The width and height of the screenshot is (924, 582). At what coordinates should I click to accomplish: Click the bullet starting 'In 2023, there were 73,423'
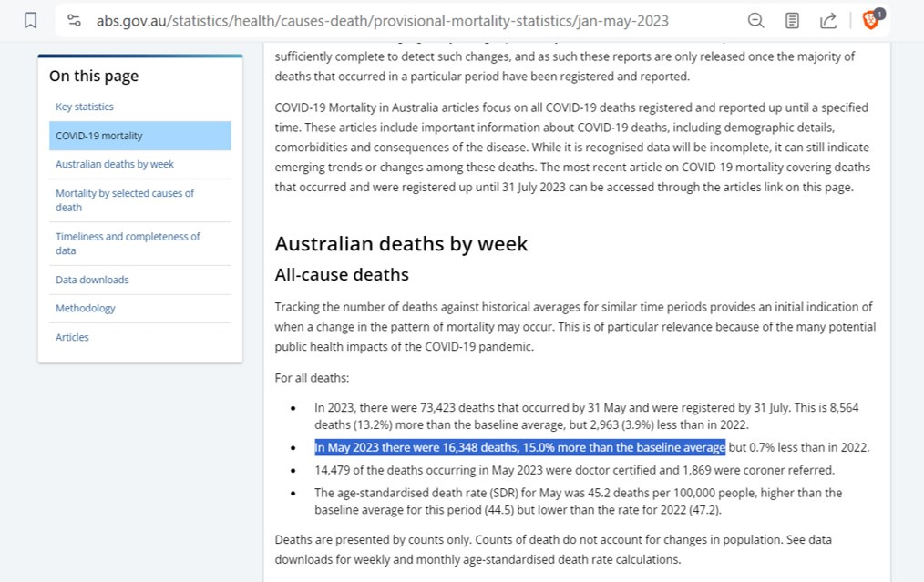586,416
